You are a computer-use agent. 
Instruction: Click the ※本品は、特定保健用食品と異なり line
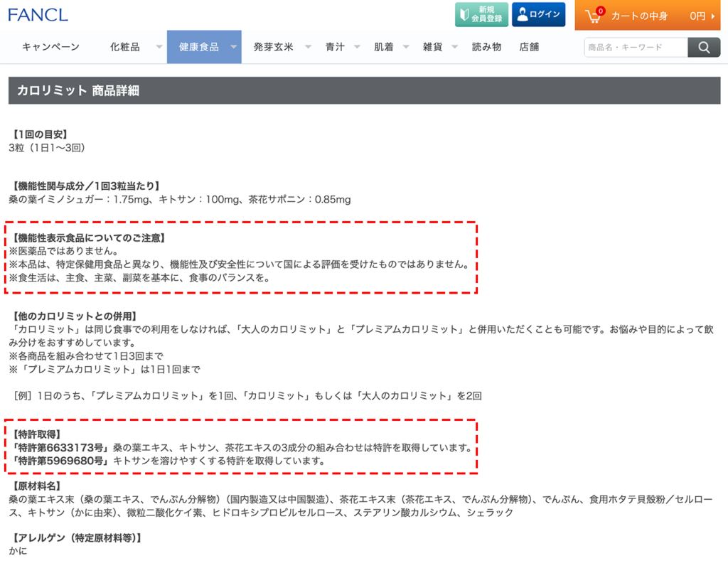pyautogui.click(x=240, y=264)
